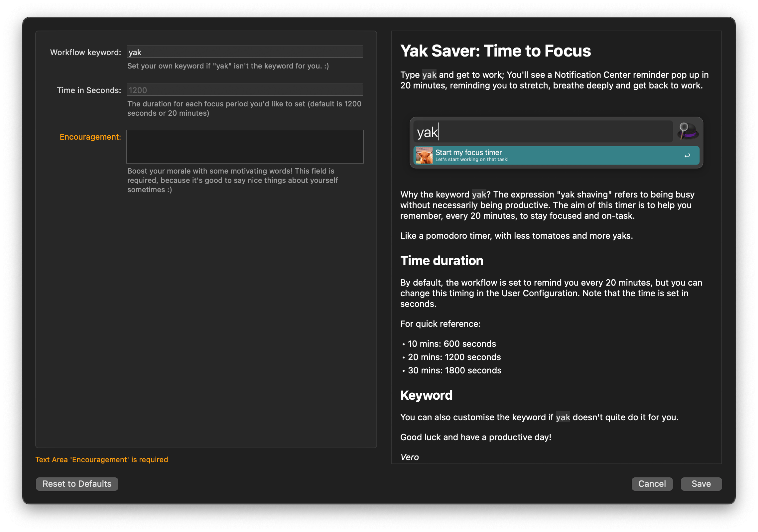
Task: Click the magnifying glass in the preview
Action: point(684,127)
